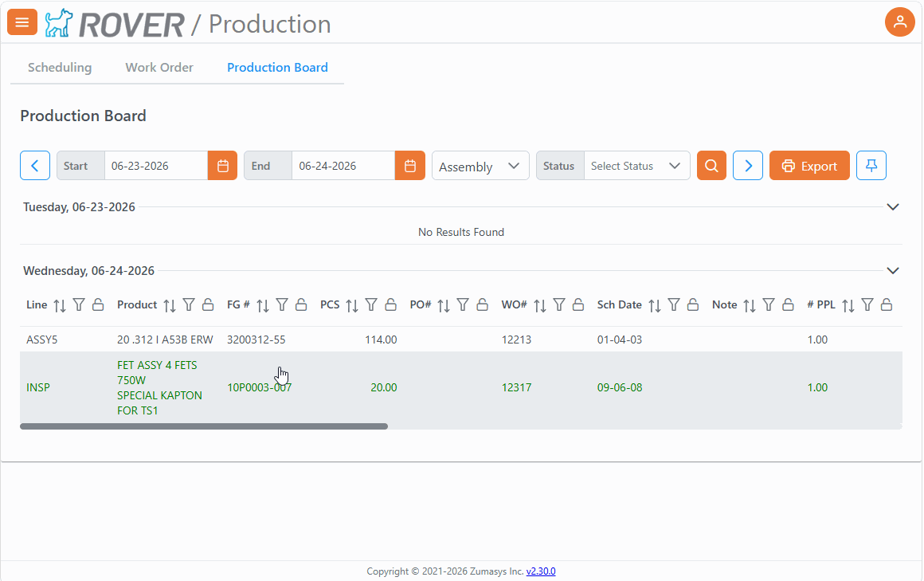Sort the PCS column

352,305
